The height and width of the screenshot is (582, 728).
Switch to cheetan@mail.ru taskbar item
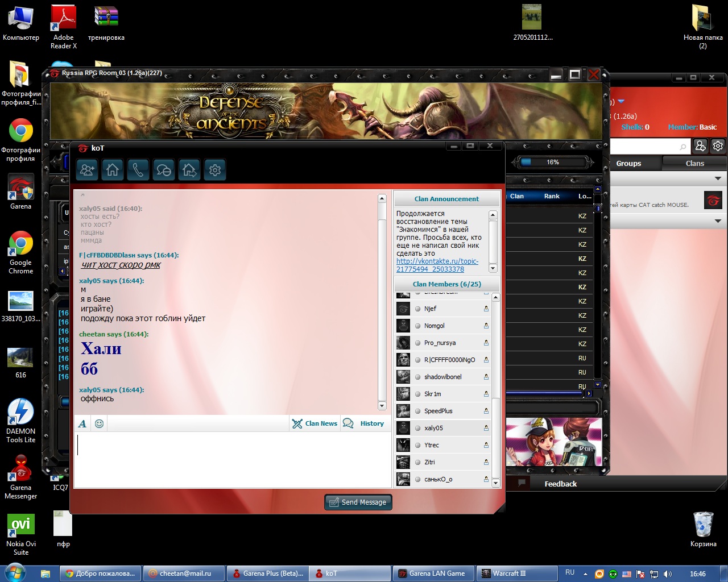coord(183,573)
